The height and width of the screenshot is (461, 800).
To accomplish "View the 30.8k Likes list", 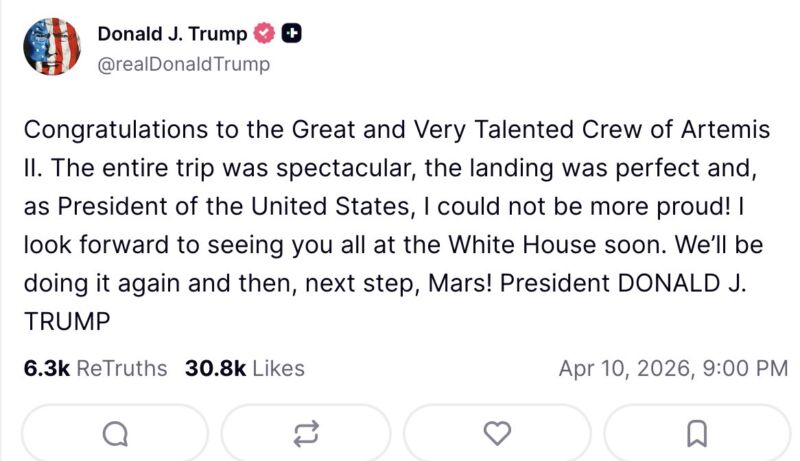I will tap(244, 368).
